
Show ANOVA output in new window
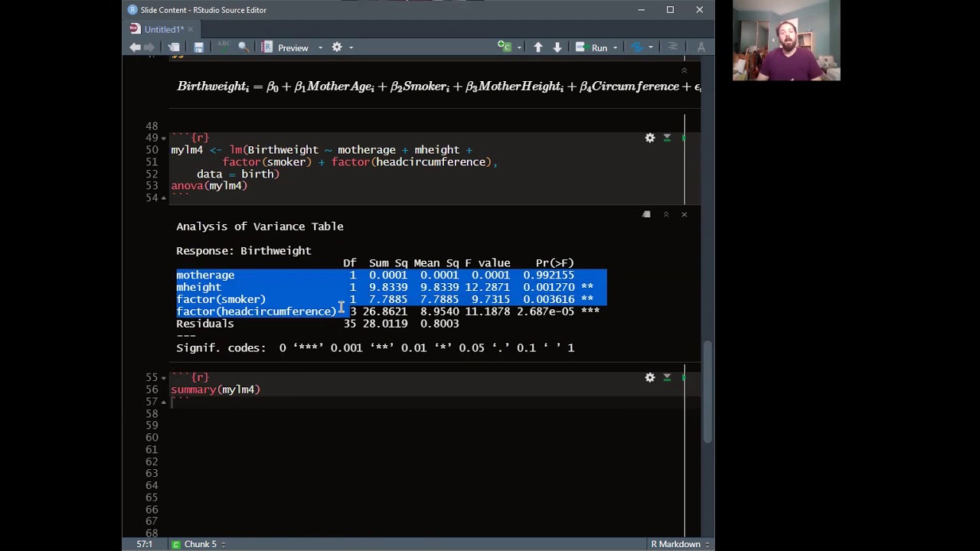coord(646,214)
